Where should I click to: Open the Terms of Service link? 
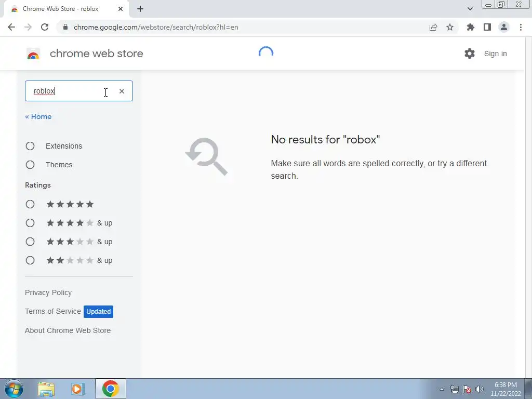[x=53, y=311]
